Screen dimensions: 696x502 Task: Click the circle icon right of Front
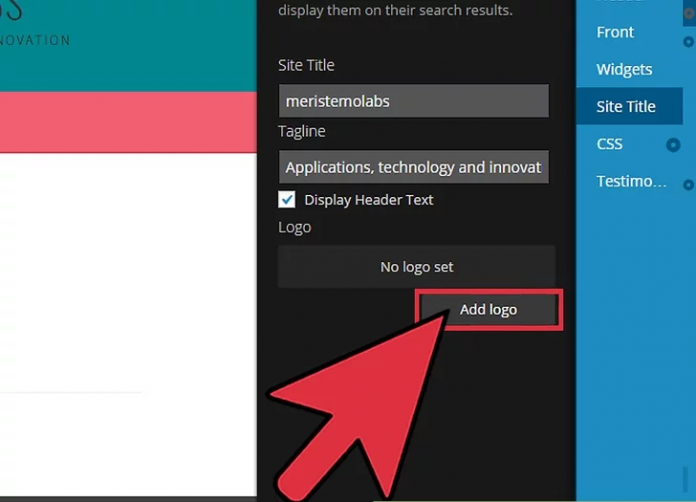[x=688, y=42]
